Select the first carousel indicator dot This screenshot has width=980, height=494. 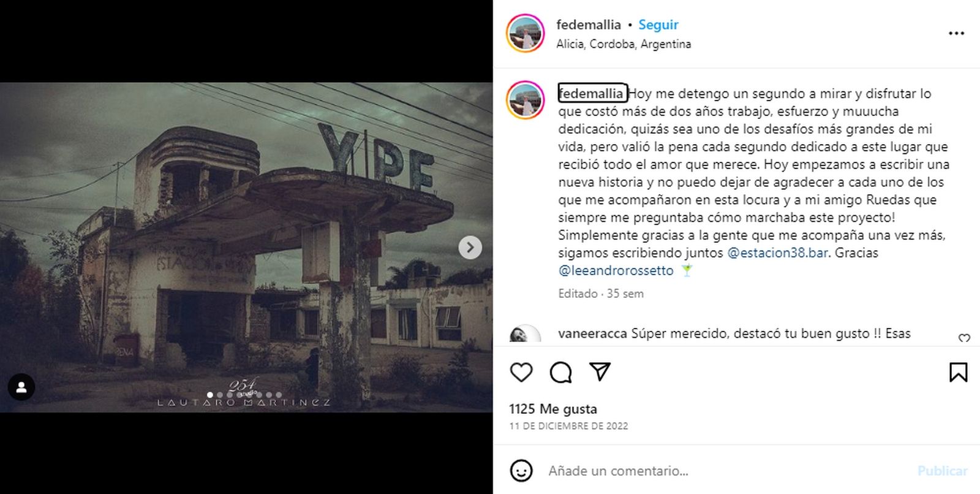click(210, 395)
